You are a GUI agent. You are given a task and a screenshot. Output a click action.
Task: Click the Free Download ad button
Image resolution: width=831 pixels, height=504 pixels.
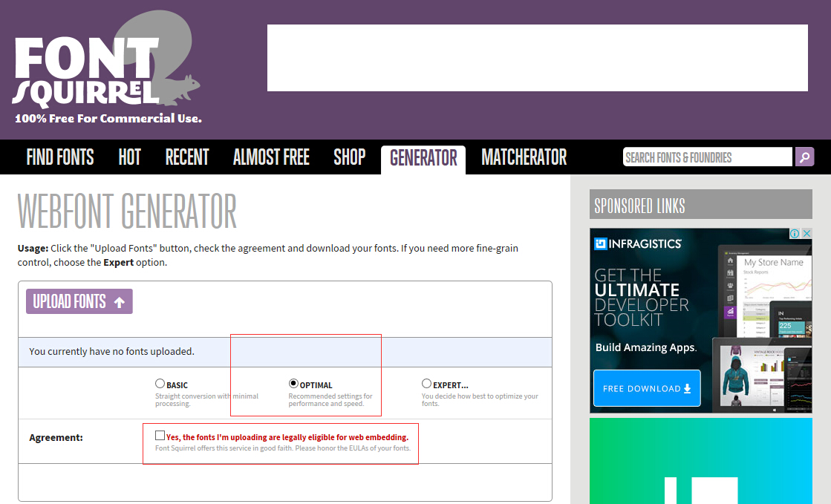coord(647,388)
